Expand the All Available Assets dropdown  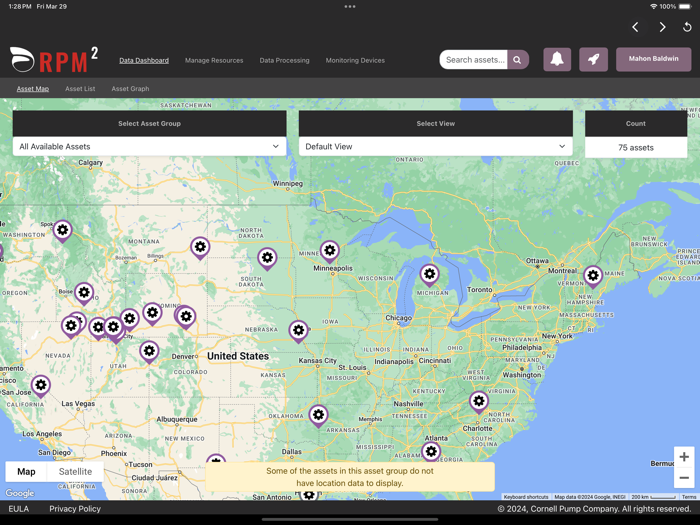point(150,146)
